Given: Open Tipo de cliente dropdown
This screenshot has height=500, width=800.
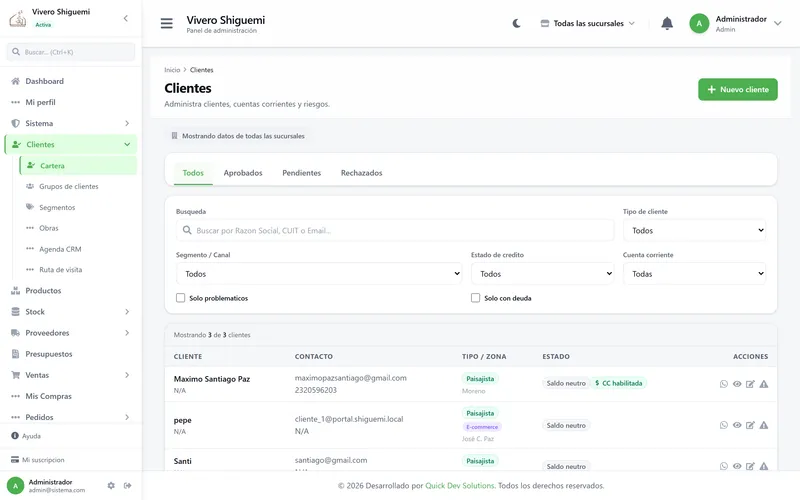Looking at the screenshot, I should [694, 231].
